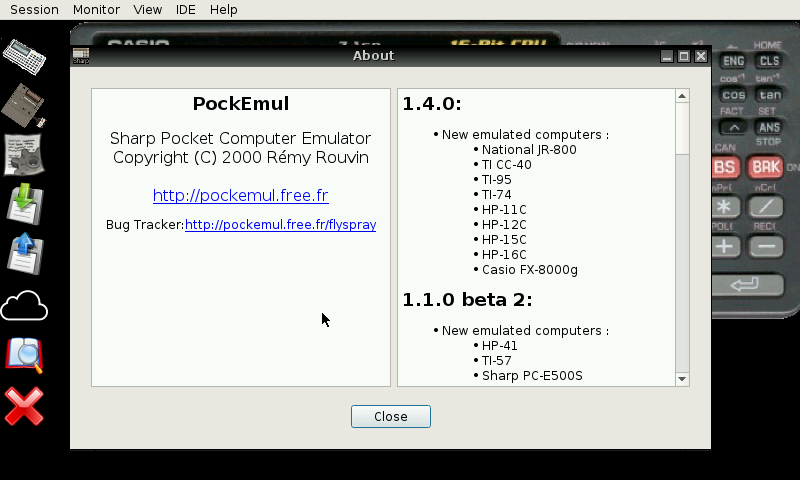Click the caret power key on calculator
The height and width of the screenshot is (480, 800).
pyautogui.click(x=734, y=127)
